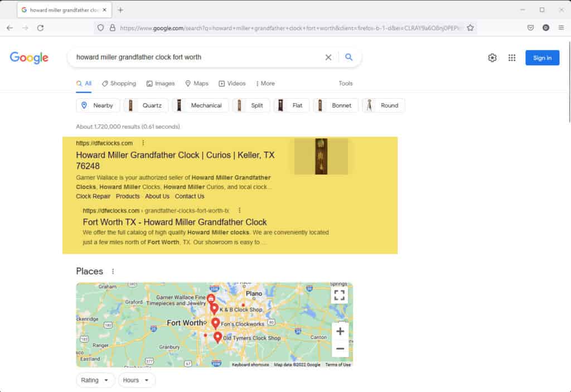
Task: Open the Firefox account icon
Action: pyautogui.click(x=545, y=28)
